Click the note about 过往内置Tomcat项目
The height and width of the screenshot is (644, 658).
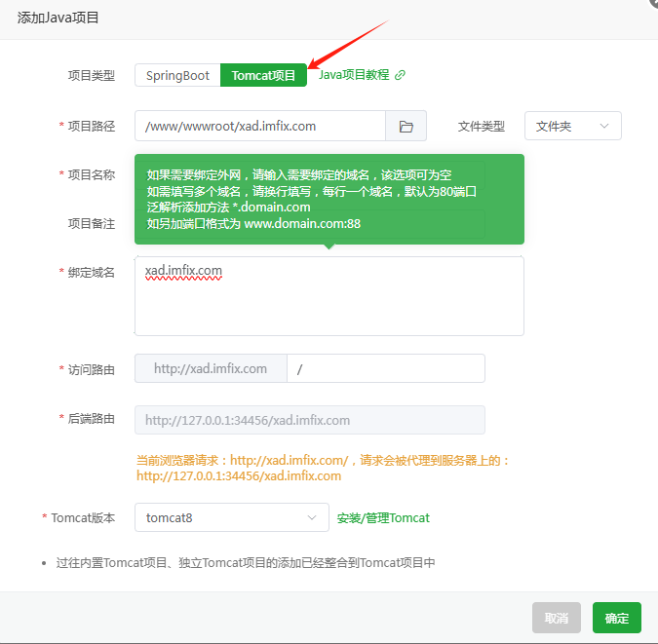[246, 562]
